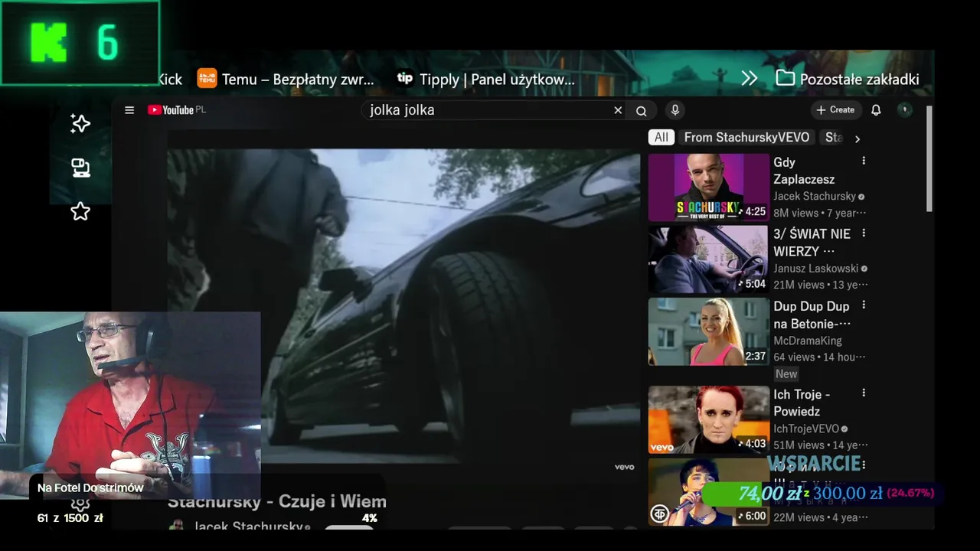
Task: Click the Create button
Action: click(836, 110)
